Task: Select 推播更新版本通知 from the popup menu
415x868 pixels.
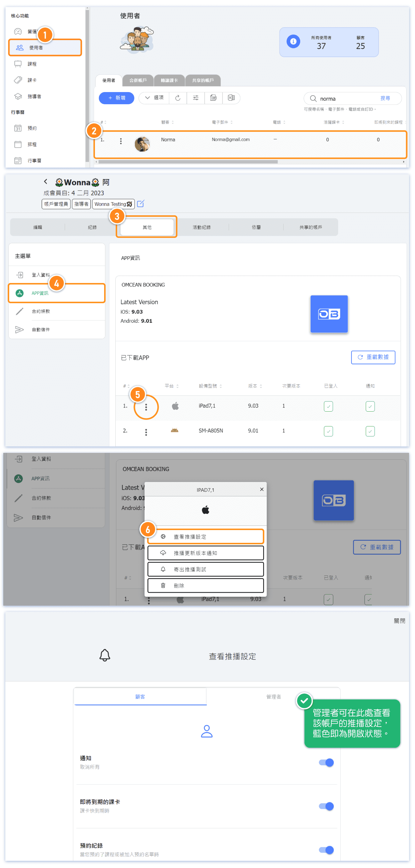Action: coord(205,553)
